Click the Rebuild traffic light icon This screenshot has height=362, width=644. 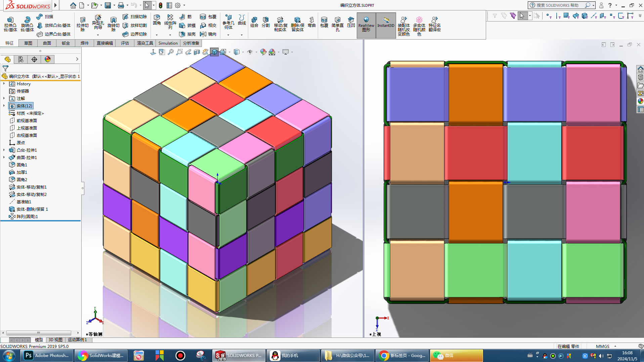pyautogui.click(x=161, y=5)
